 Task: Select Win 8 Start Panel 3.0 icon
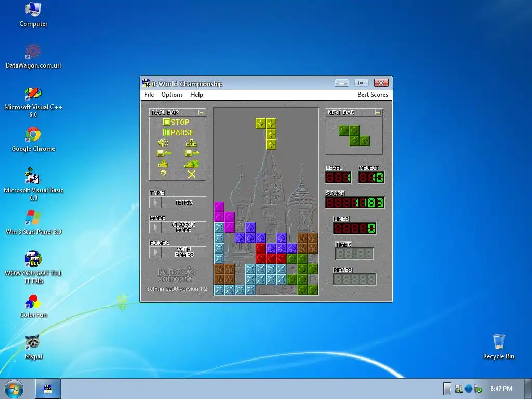pyautogui.click(x=33, y=223)
